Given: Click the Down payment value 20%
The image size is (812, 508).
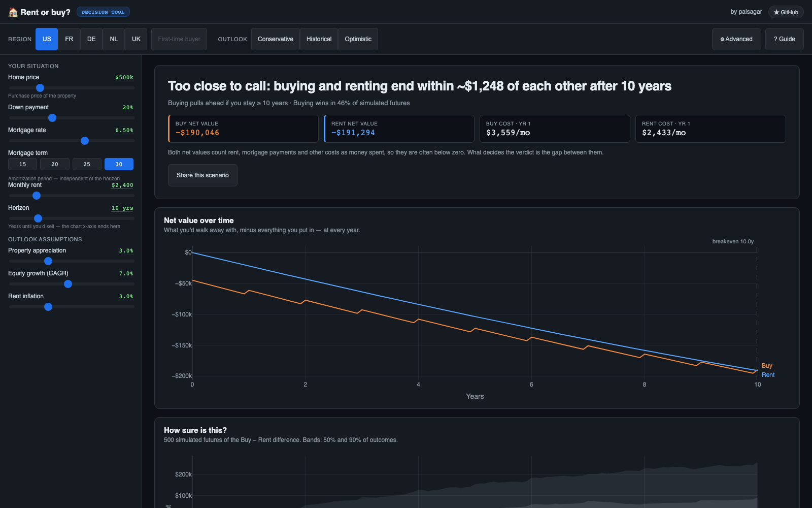Looking at the screenshot, I should point(128,108).
